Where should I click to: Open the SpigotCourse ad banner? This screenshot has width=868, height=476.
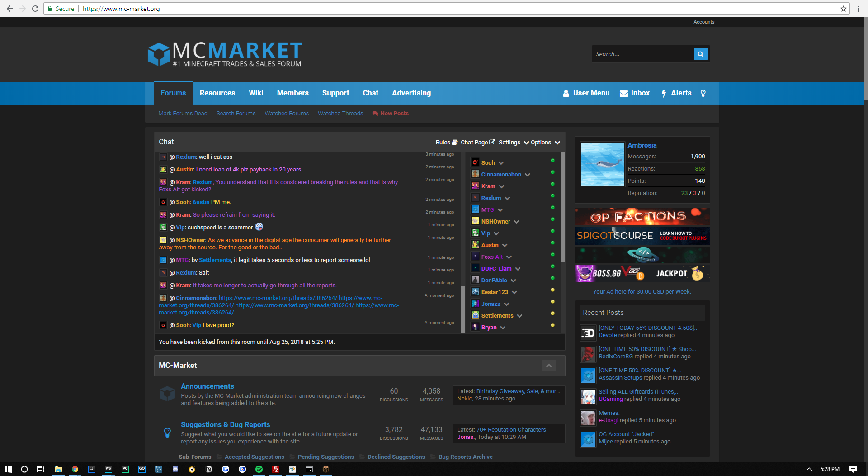click(x=642, y=236)
